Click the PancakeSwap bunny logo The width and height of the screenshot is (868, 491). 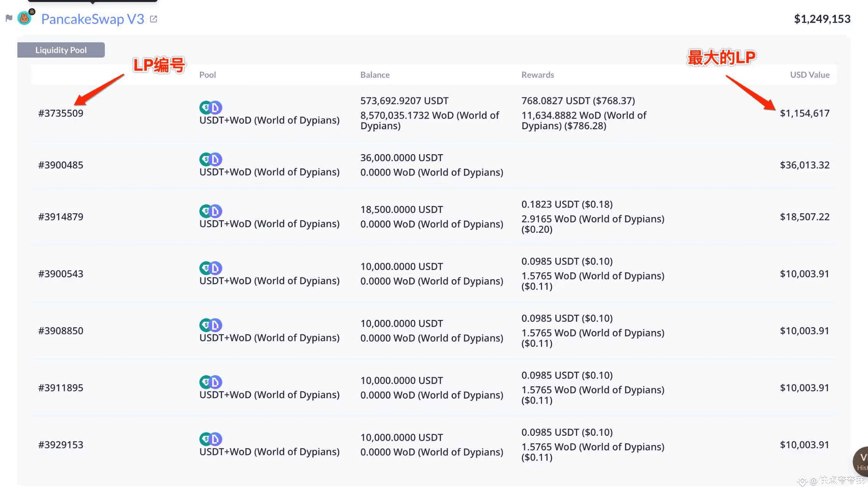(25, 18)
